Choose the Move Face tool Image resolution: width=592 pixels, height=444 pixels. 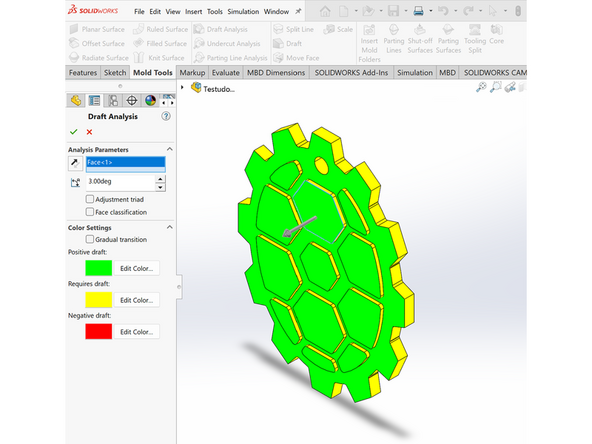(x=296, y=58)
